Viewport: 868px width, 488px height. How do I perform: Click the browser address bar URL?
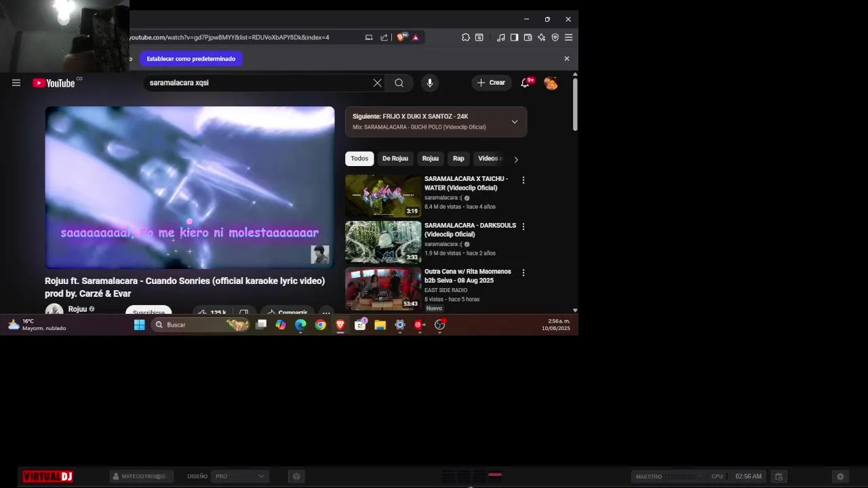click(229, 37)
